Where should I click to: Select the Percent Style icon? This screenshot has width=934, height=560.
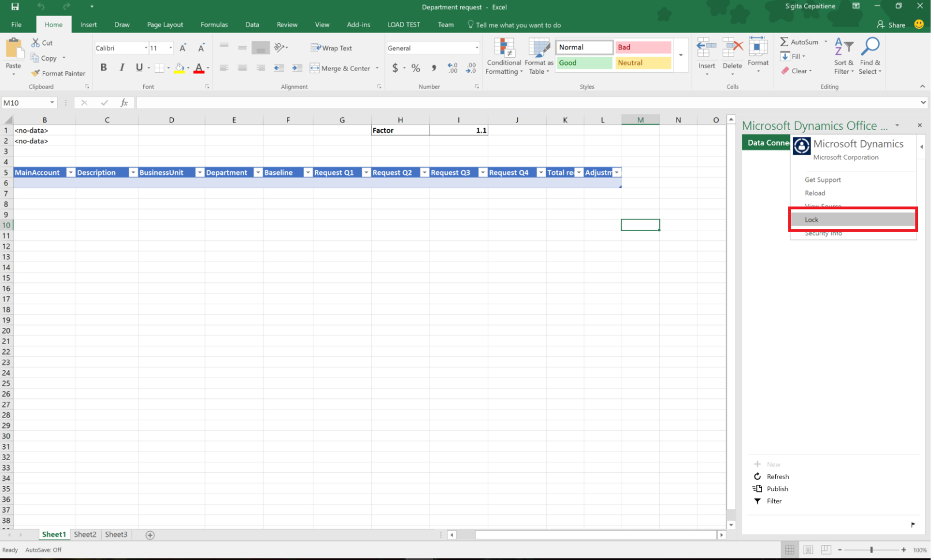pos(415,68)
